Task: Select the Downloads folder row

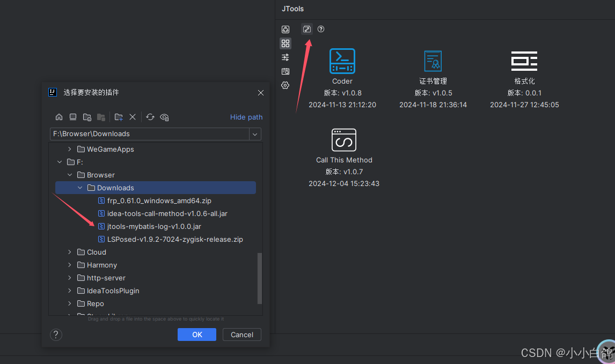Action: click(x=155, y=188)
